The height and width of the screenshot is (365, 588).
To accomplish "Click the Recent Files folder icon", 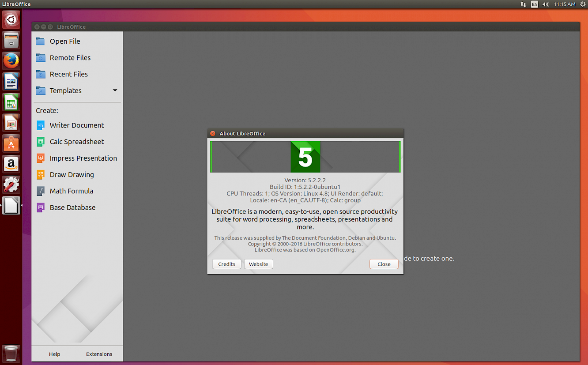I will coord(41,74).
